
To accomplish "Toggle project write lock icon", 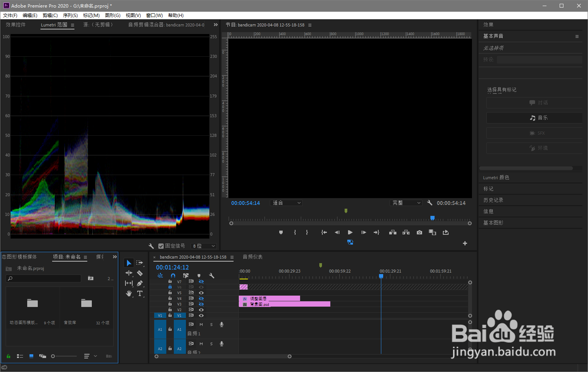I will pos(8,356).
